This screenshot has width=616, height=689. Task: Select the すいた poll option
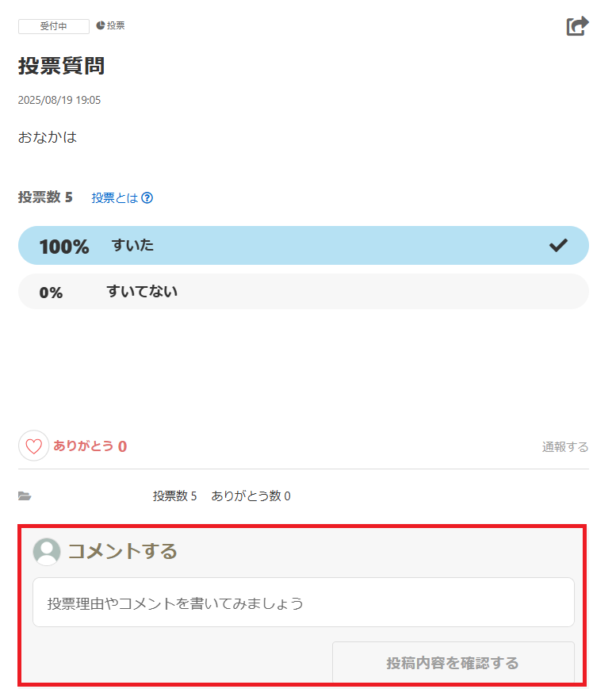(303, 245)
